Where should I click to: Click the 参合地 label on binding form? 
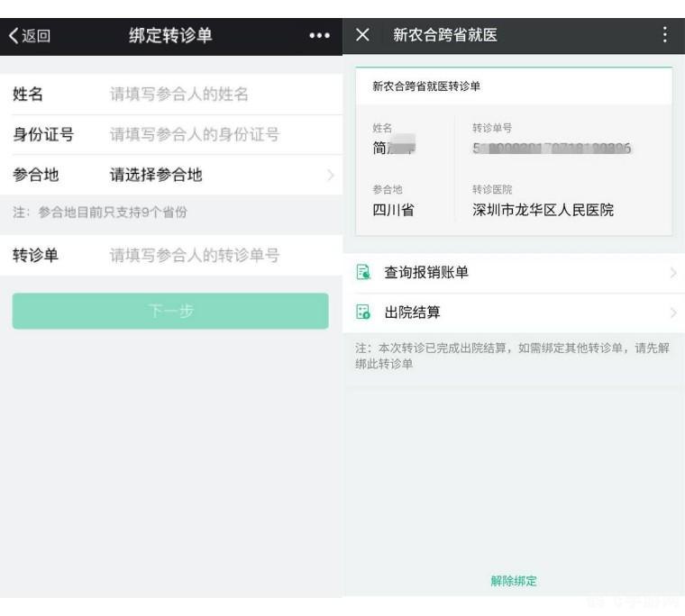(x=35, y=175)
